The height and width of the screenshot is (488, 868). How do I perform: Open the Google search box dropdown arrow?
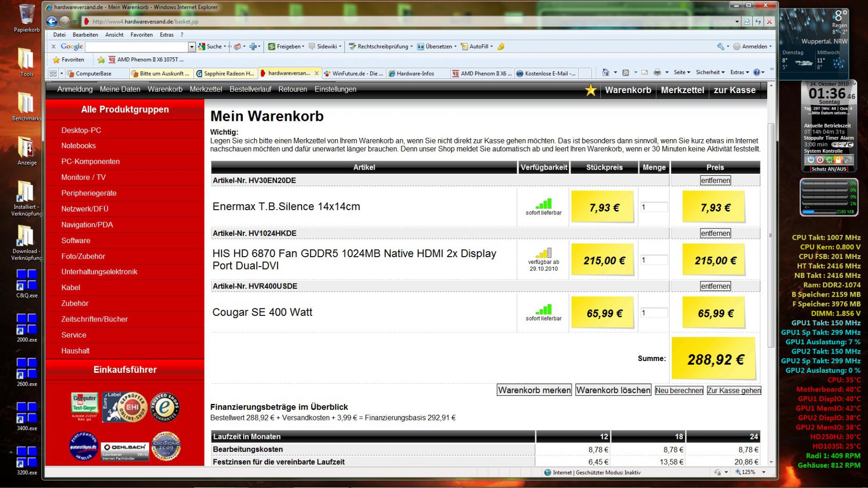pyautogui.click(x=191, y=47)
